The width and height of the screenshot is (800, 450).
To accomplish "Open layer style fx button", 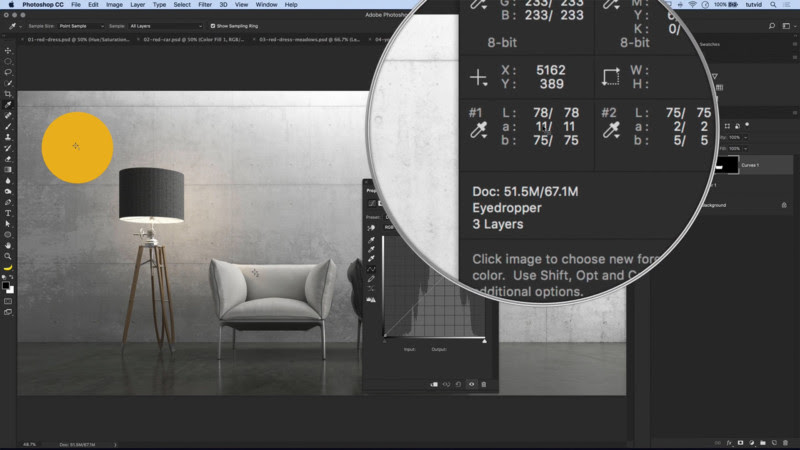I will pos(729,443).
